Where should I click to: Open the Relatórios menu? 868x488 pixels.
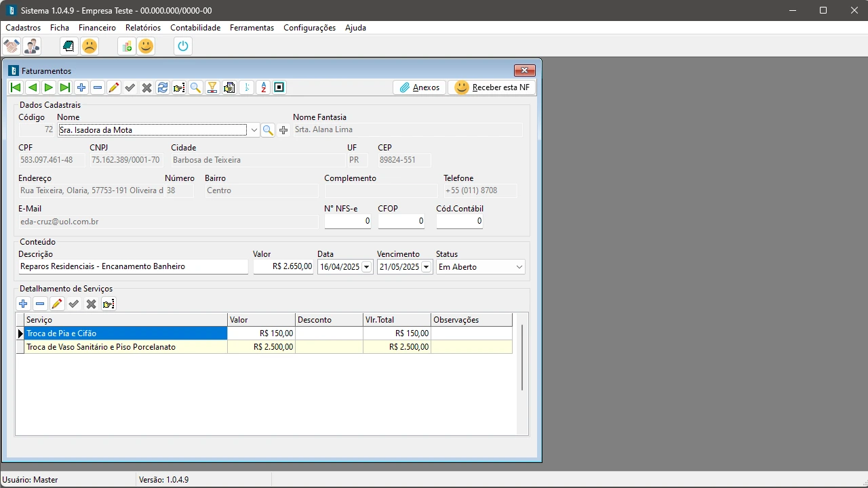143,28
